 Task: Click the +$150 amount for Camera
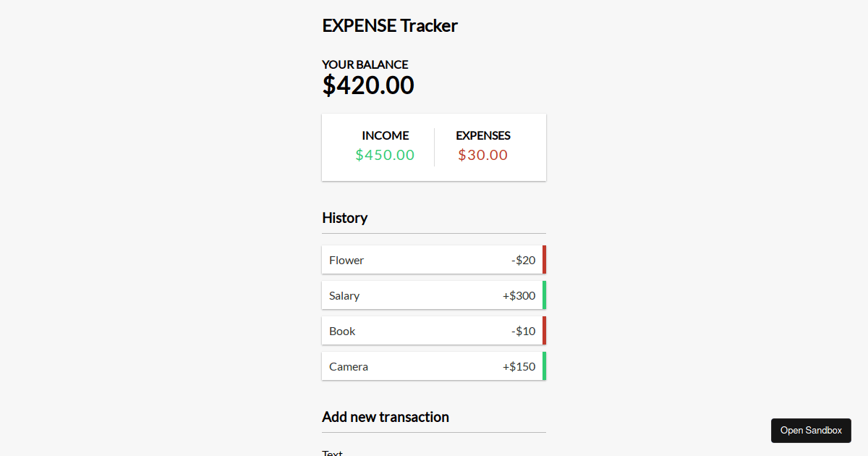(519, 366)
